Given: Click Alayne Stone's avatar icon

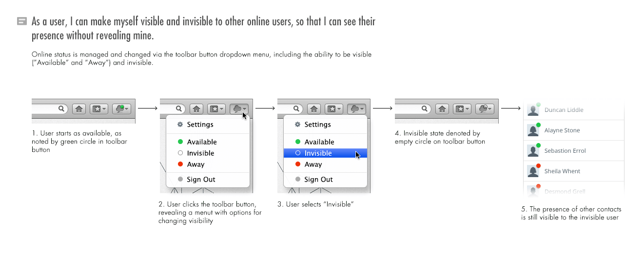Looking at the screenshot, I should 533,131.
